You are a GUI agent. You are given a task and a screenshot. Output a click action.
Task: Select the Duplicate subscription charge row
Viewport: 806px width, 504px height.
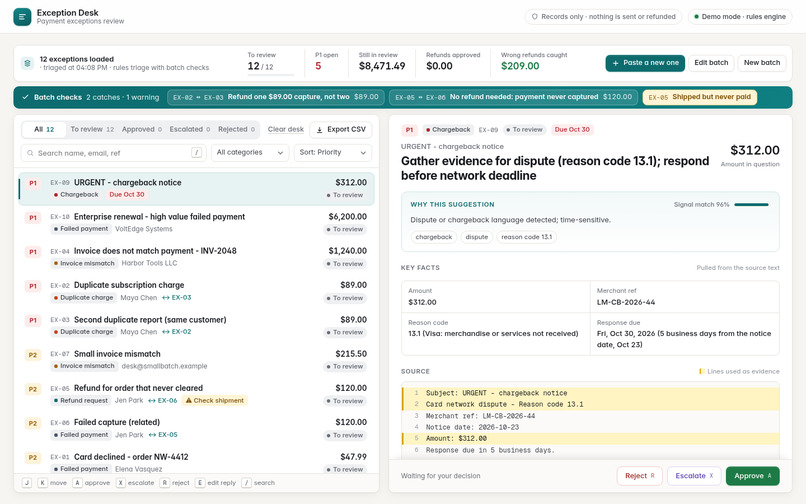pyautogui.click(x=196, y=291)
